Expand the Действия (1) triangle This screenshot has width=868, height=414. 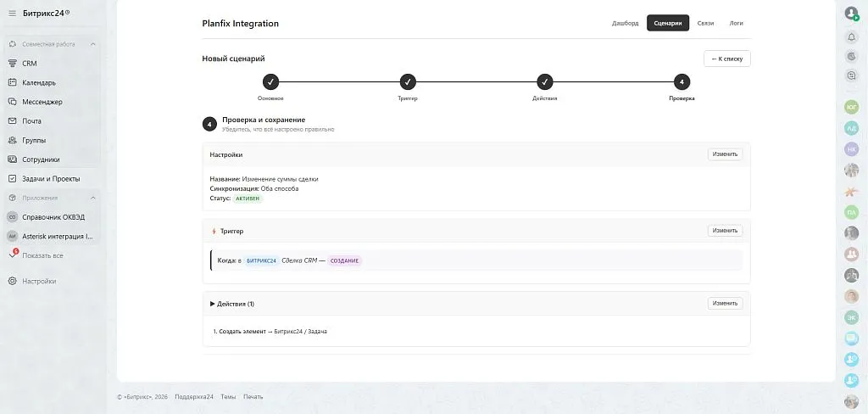(213, 304)
